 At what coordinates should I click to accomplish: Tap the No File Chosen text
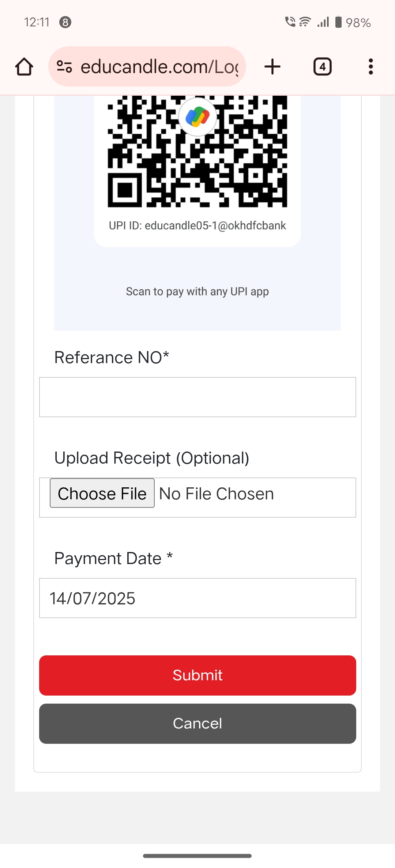217,494
